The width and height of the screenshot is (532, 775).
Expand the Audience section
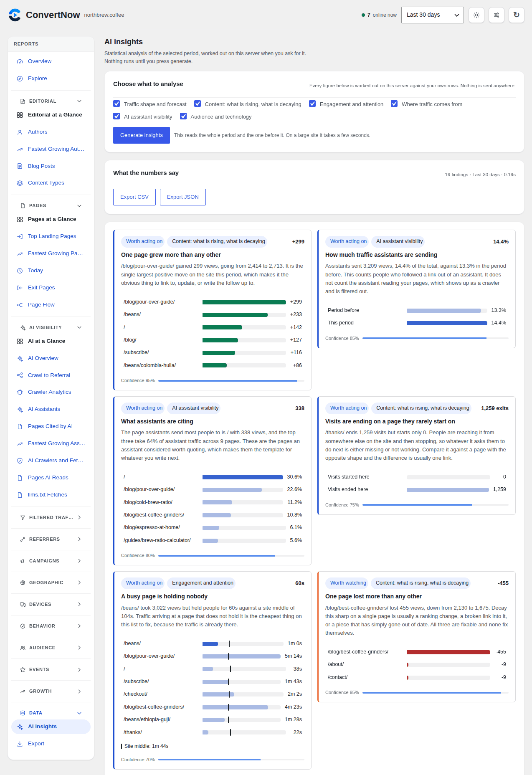(51, 648)
